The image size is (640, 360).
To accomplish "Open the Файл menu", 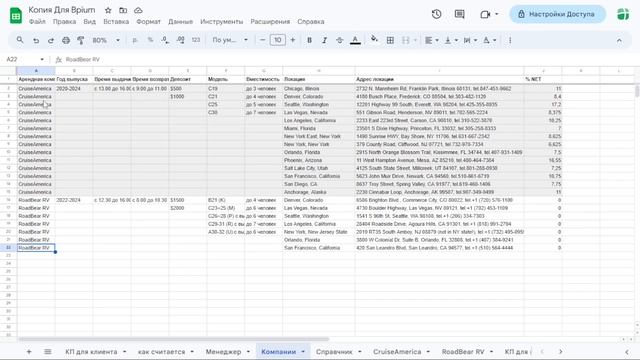I will click(x=37, y=22).
